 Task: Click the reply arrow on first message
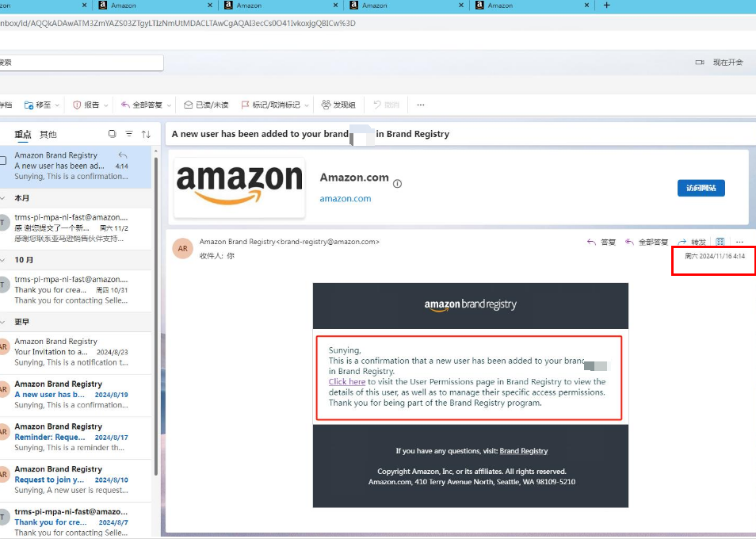(123, 155)
